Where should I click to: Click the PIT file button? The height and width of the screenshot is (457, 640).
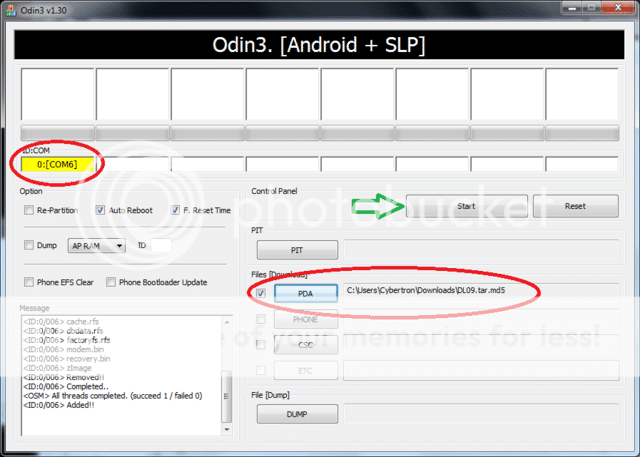[298, 250]
